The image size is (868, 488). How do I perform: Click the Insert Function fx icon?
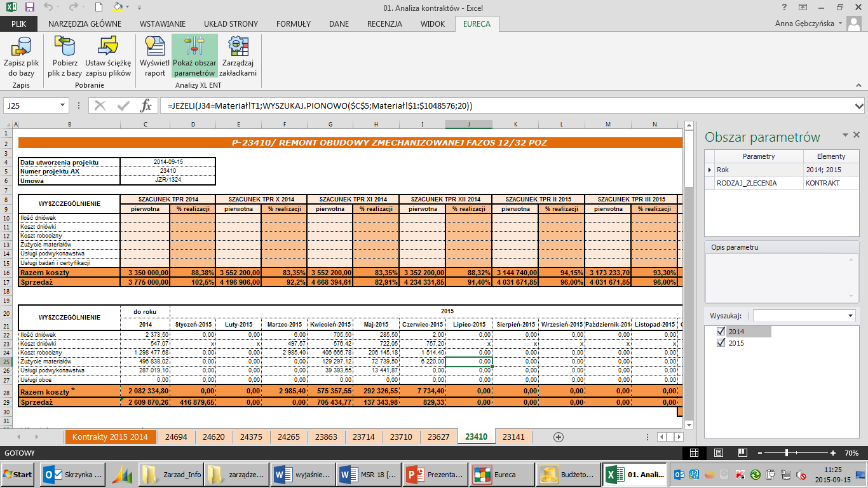[146, 105]
